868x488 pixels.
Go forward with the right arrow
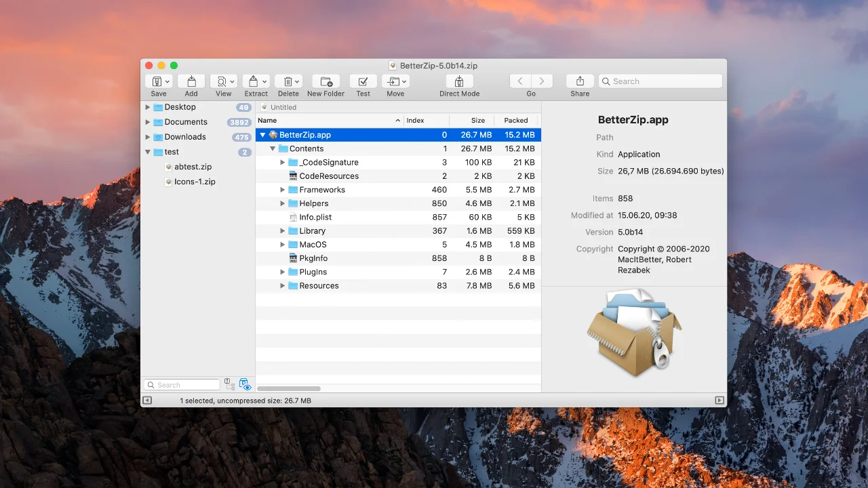[542, 81]
